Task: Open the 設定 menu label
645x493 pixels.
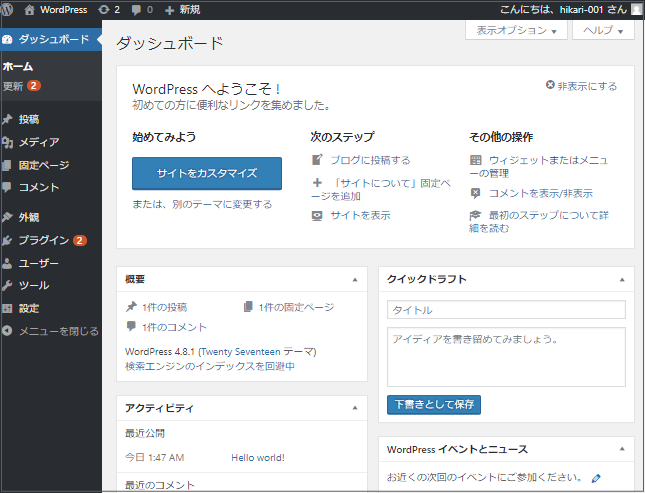Action: (29, 308)
